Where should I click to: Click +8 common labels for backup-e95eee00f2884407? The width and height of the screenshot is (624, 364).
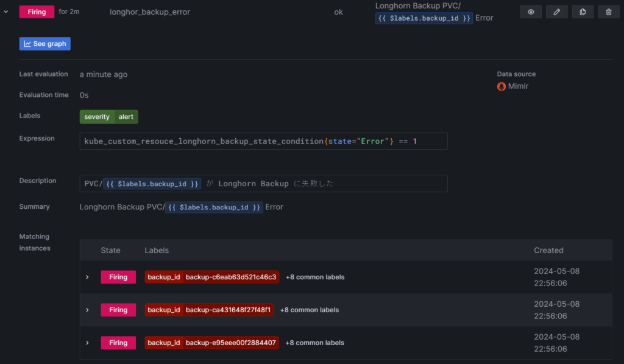pos(315,343)
